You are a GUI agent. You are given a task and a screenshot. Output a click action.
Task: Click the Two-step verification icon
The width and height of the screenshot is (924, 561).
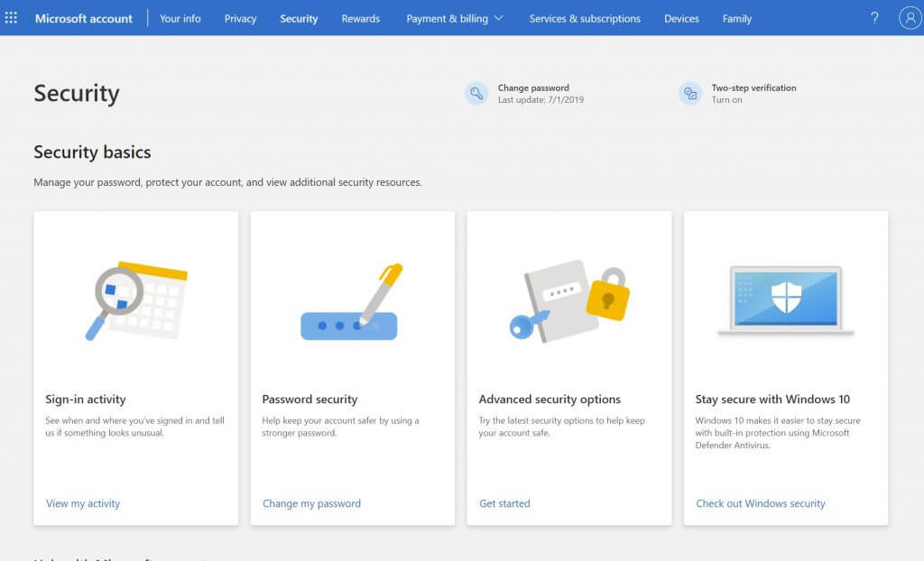(x=690, y=93)
